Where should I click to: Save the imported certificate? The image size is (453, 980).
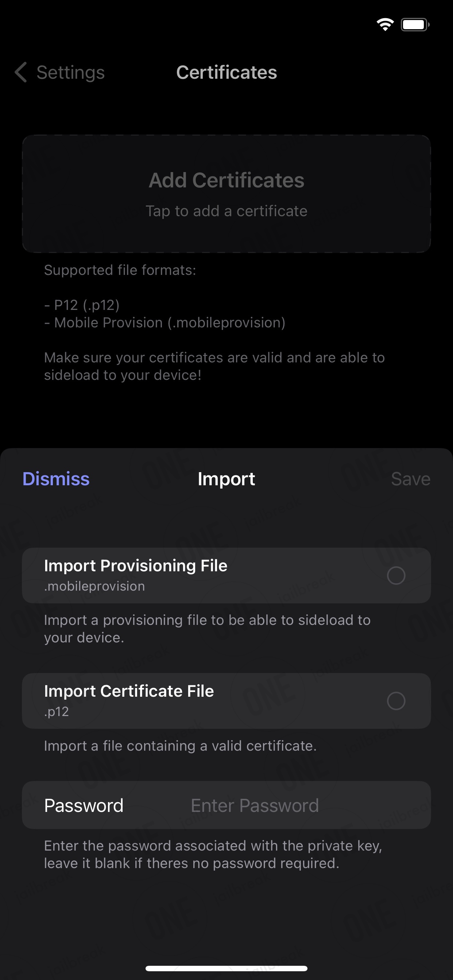411,479
